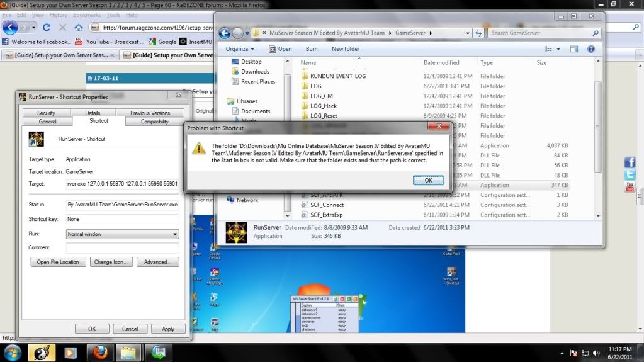The width and height of the screenshot is (644, 362).
Task: Click Facebook icon on right sidebar
Action: 630,162
